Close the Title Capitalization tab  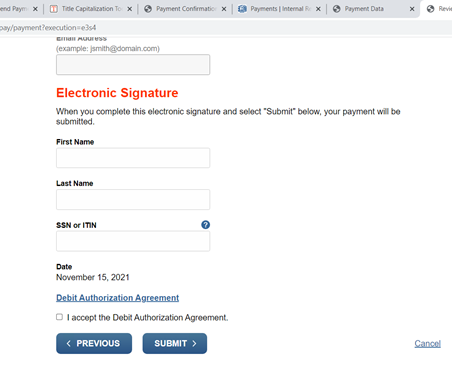tap(130, 9)
